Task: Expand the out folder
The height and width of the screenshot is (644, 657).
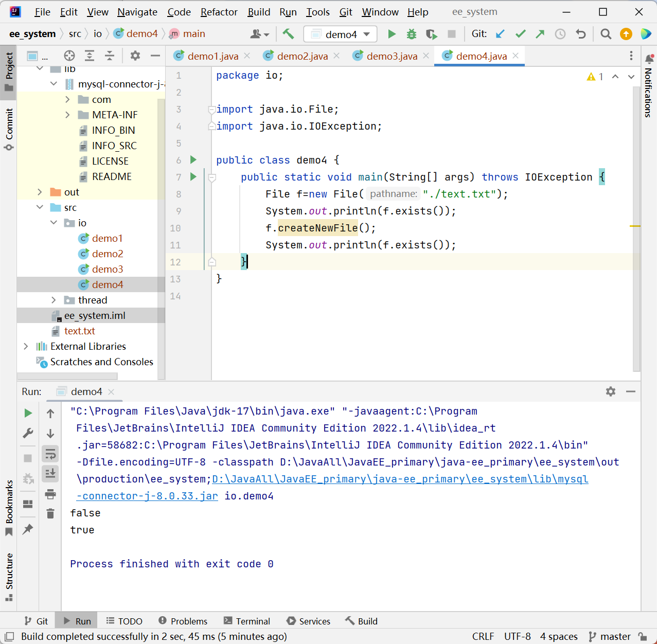Action: pos(40,192)
